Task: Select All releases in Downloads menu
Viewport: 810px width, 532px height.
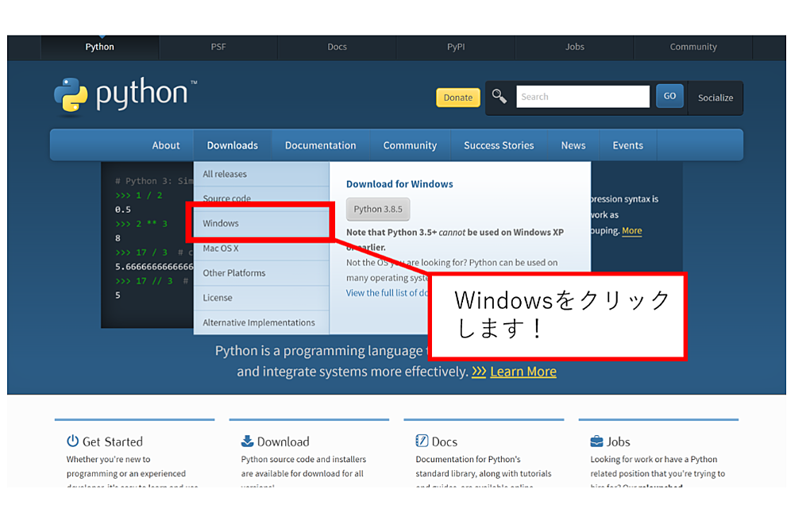Action: tap(261, 174)
